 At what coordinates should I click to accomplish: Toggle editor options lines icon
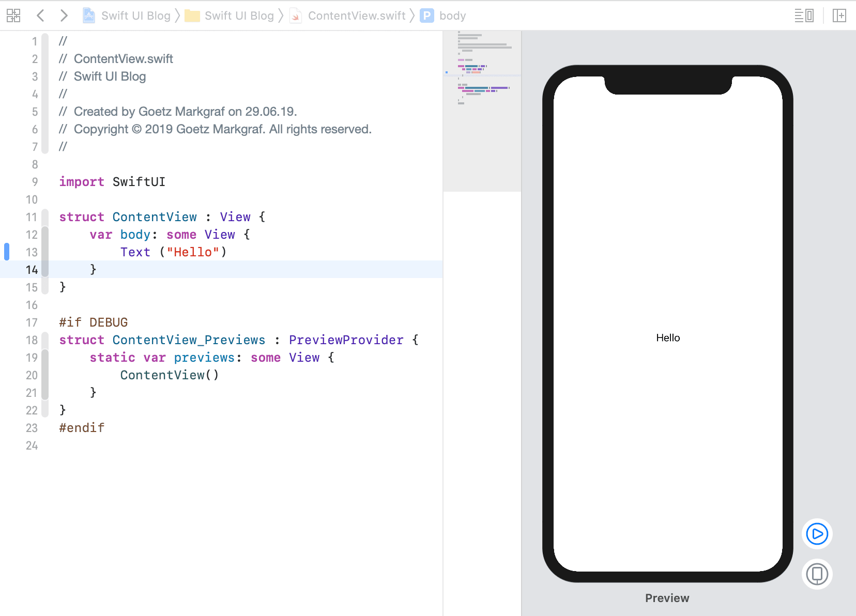[804, 16]
